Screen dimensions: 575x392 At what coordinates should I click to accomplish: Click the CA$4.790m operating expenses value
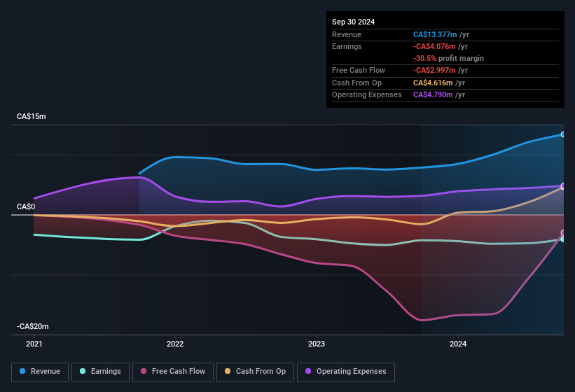point(433,94)
